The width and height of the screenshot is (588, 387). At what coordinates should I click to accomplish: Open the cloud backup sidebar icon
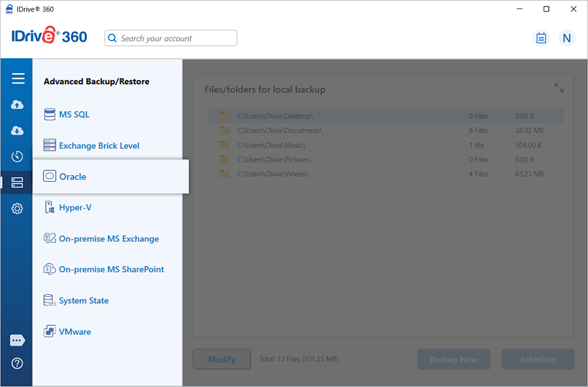coord(18,105)
